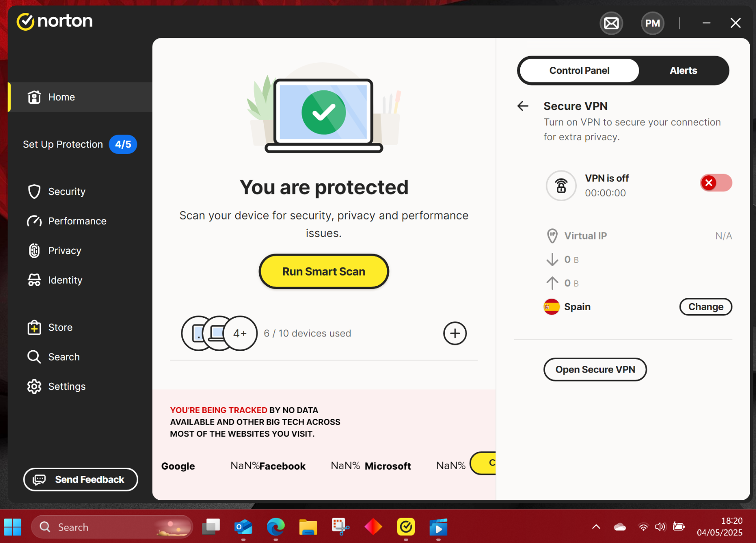Click the VPN timer 00:00:00

coord(605,193)
